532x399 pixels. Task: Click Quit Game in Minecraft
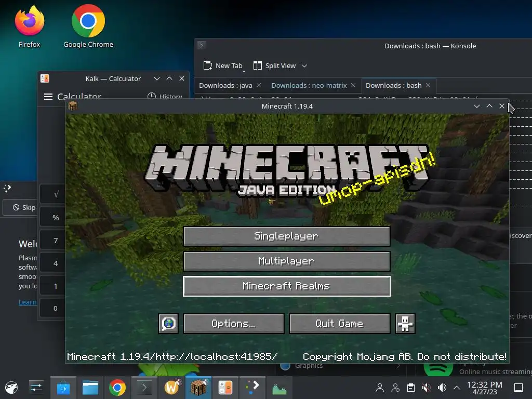[340, 323]
